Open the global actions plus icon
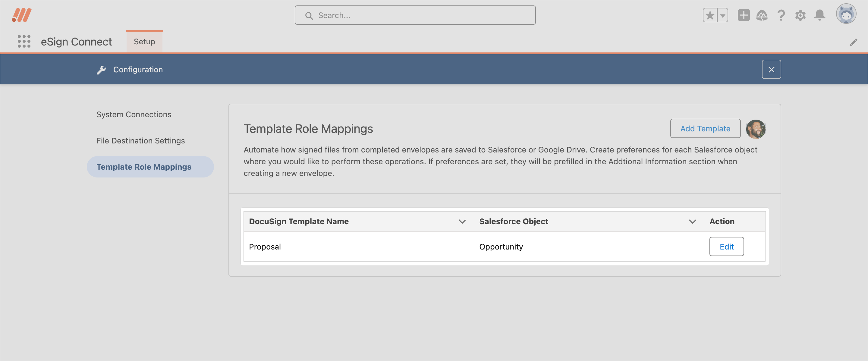 743,15
